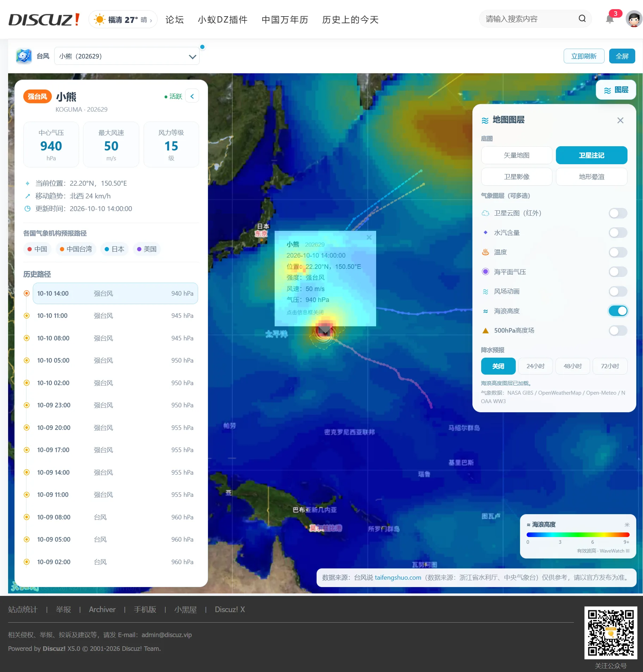
Task: Click the search magnifier icon
Action: point(582,19)
